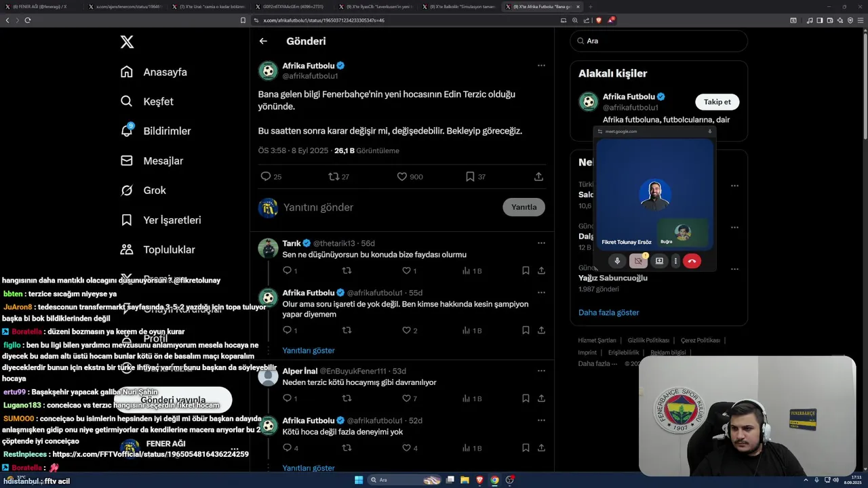868x488 pixels.
Task: Click the back arrow next to Gönderi
Action: [263, 41]
